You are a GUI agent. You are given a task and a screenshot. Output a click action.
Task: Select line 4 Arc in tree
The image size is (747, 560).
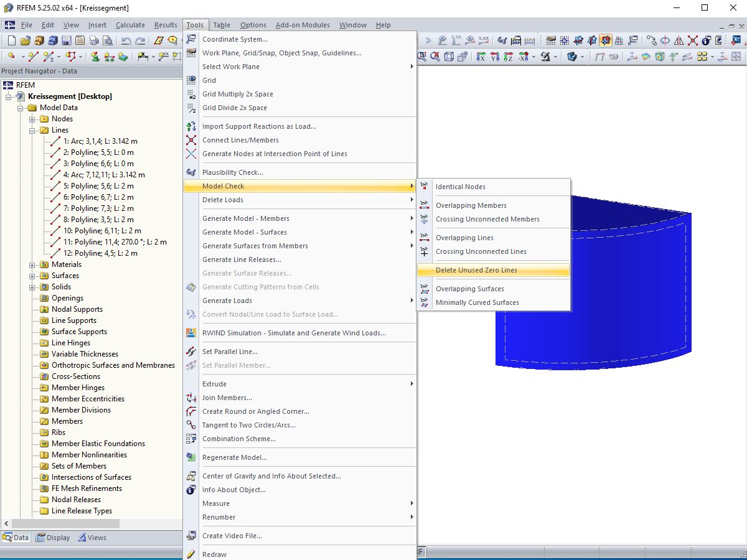coord(104,175)
